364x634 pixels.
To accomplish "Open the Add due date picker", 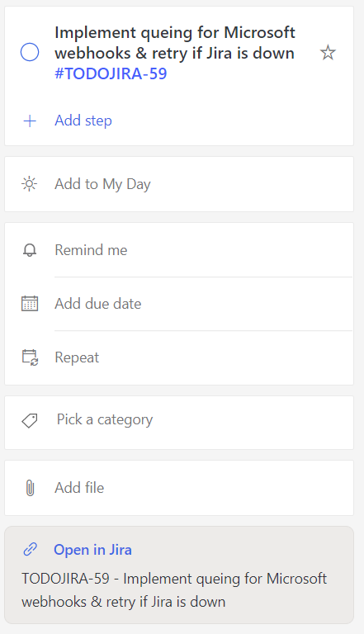I will coord(179,304).
